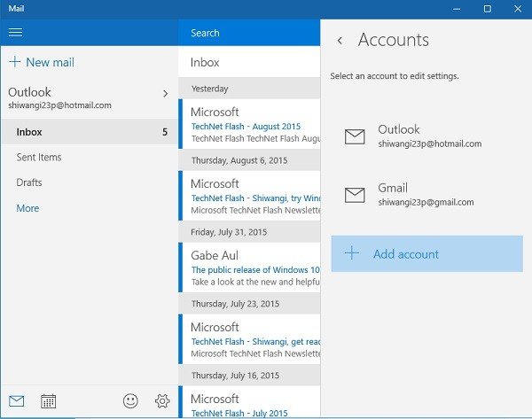Click the smiley feedback icon
Viewport: 532px width, 419px height.
click(x=130, y=401)
